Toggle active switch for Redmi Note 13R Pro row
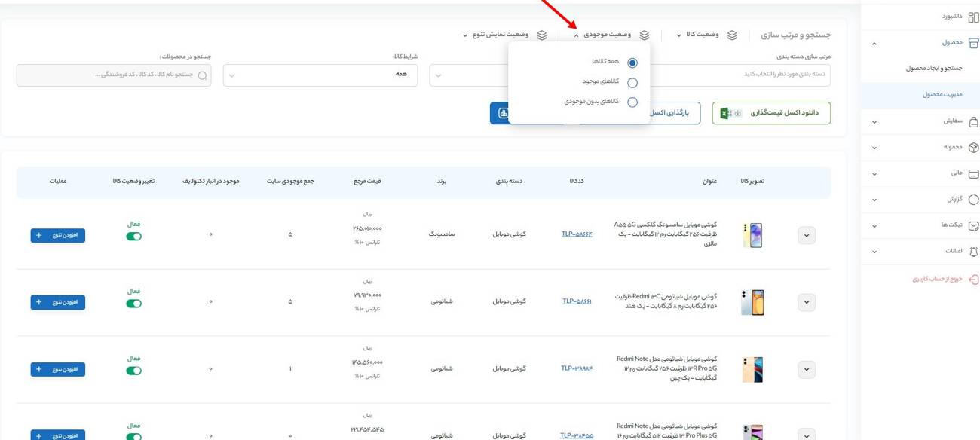The image size is (980, 440). [133, 370]
